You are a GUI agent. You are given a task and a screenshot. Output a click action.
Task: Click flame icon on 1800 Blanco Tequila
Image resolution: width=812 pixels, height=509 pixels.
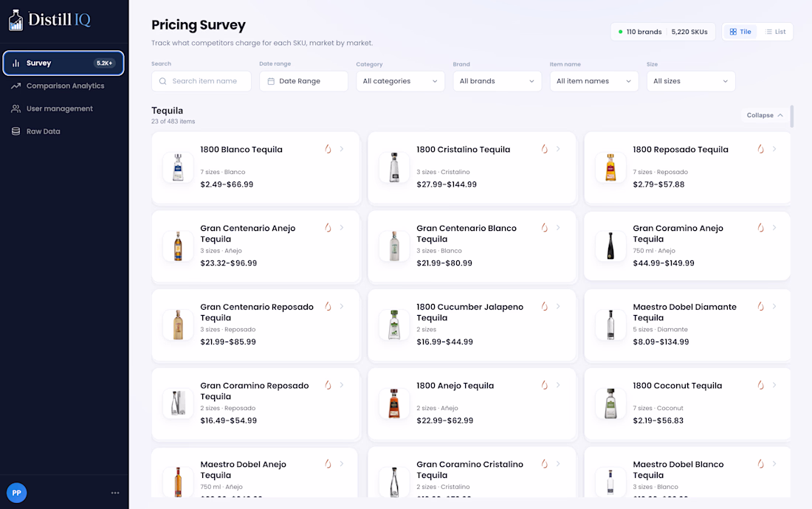click(328, 149)
